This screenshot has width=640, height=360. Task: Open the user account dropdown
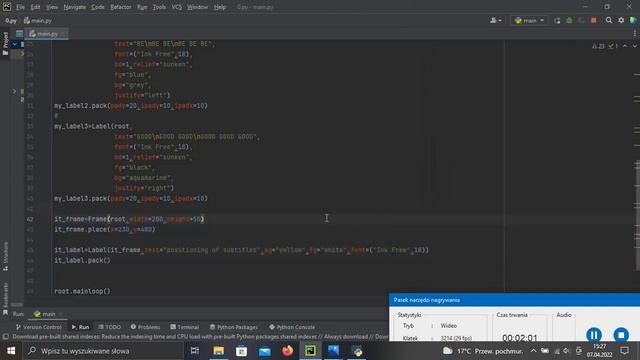click(496, 20)
